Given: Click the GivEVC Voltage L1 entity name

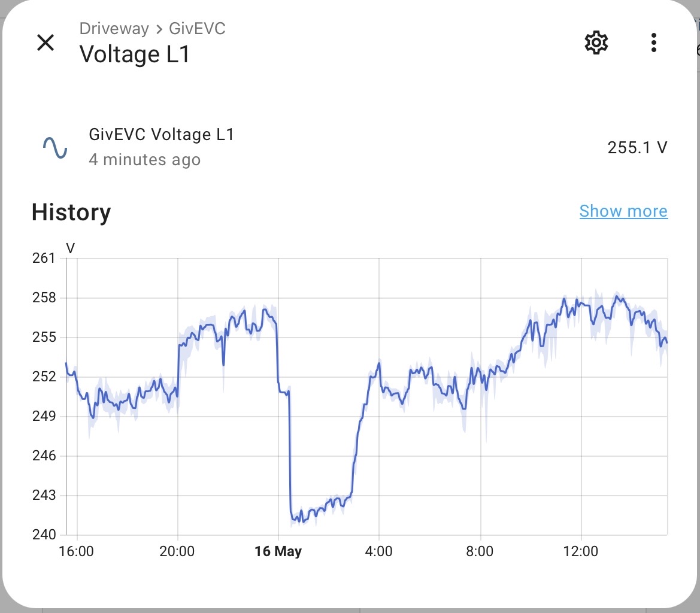Looking at the screenshot, I should tap(161, 134).
